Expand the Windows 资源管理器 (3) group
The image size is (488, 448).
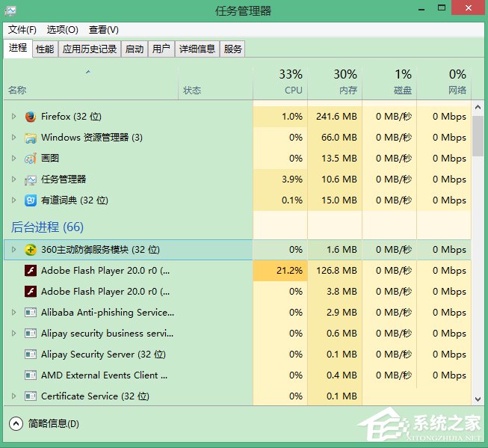click(13, 138)
